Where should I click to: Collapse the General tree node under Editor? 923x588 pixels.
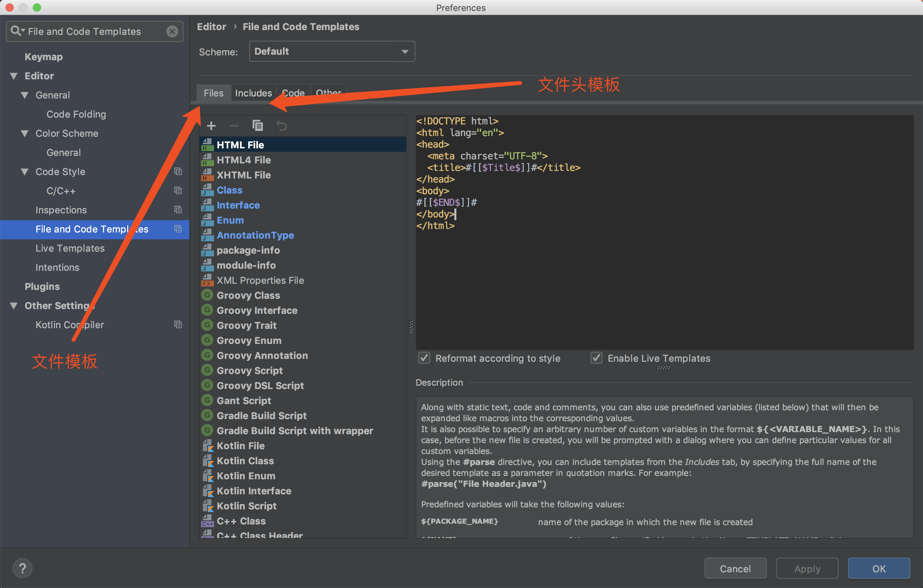(25, 95)
